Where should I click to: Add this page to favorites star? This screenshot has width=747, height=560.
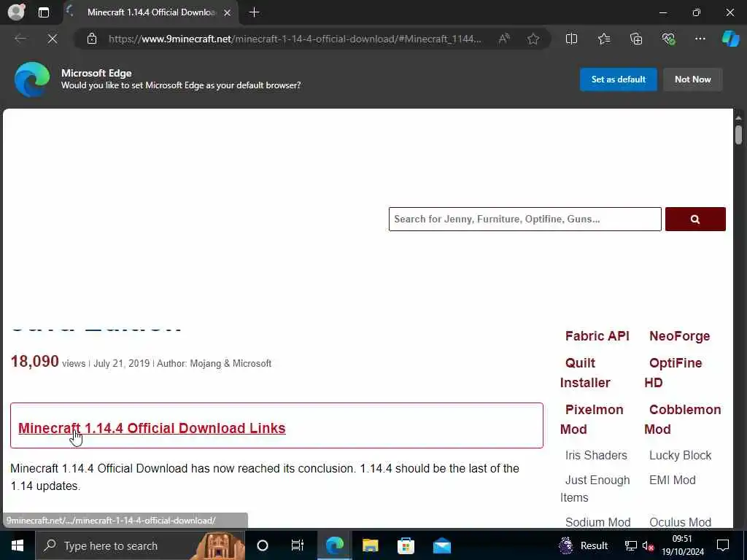click(533, 39)
